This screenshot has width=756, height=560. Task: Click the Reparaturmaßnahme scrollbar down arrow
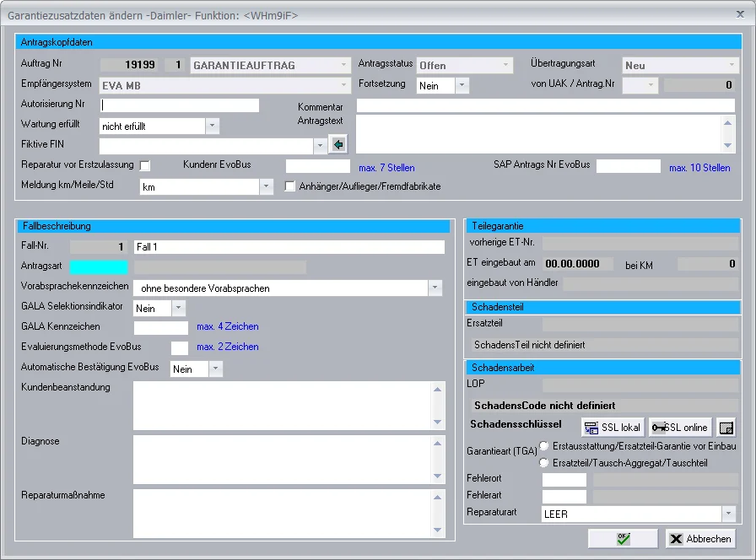click(438, 530)
